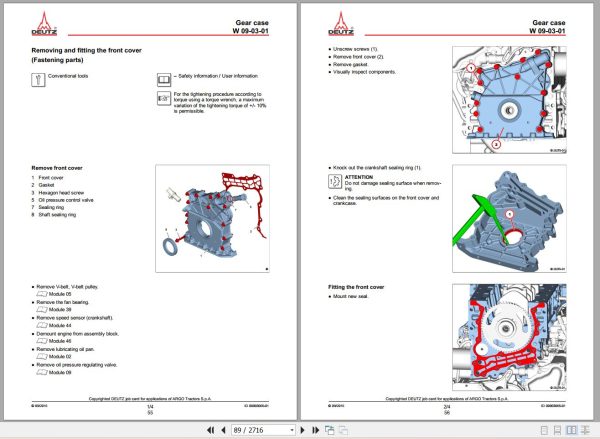Jump to the last page

[316, 430]
